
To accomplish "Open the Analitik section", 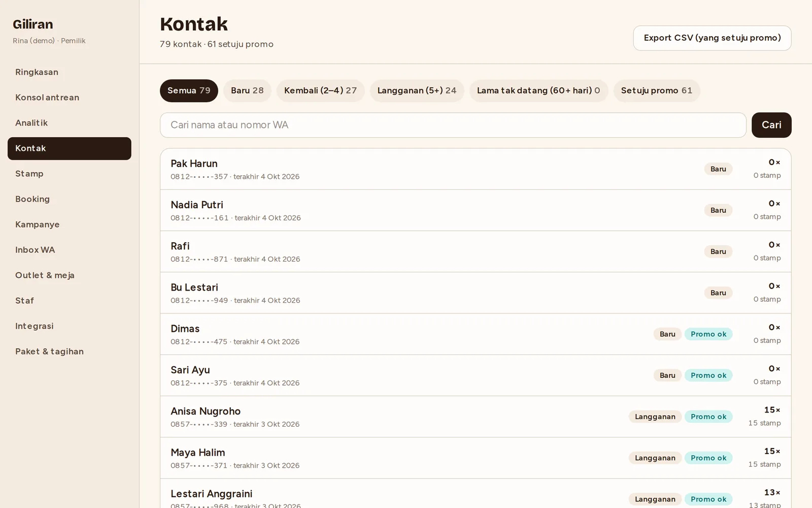I will 70,123.
